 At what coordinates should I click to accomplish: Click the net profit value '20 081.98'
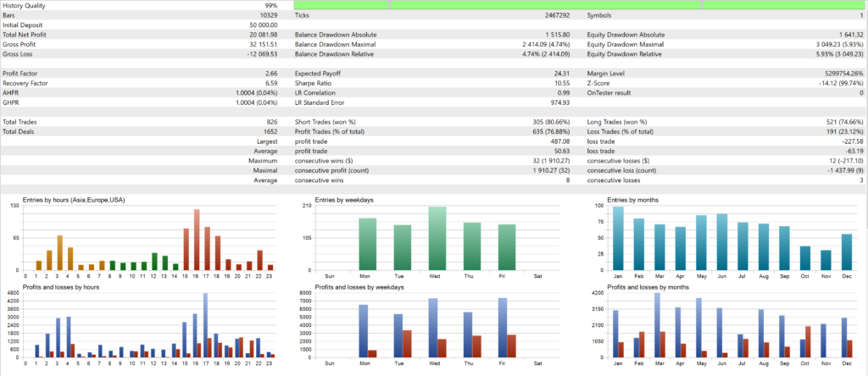click(264, 35)
